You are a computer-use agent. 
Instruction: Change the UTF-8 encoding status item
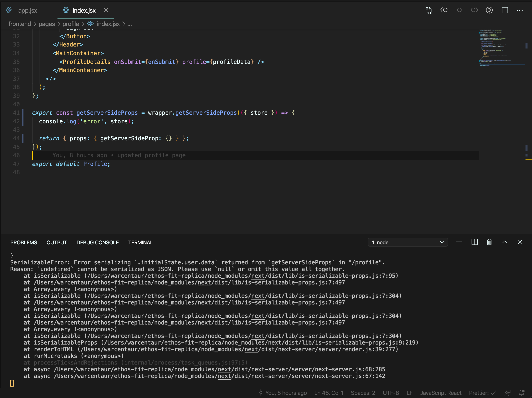(x=391, y=393)
